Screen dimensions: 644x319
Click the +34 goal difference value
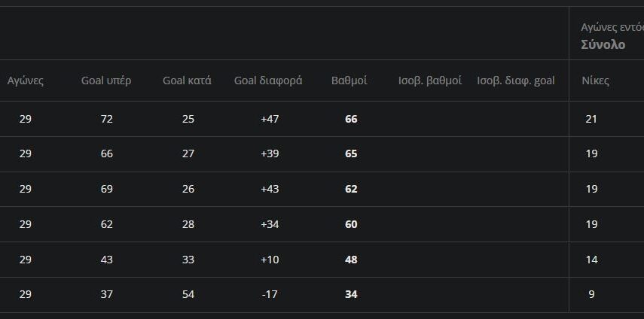click(x=270, y=224)
